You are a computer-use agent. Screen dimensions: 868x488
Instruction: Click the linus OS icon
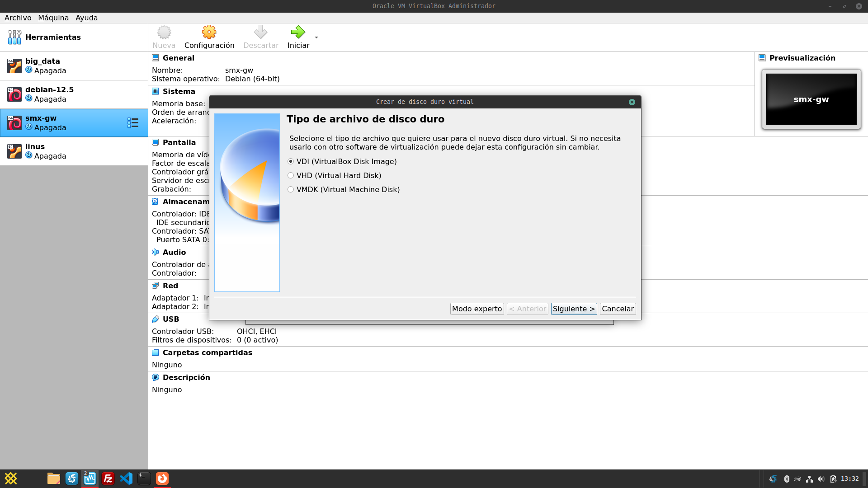(x=14, y=151)
